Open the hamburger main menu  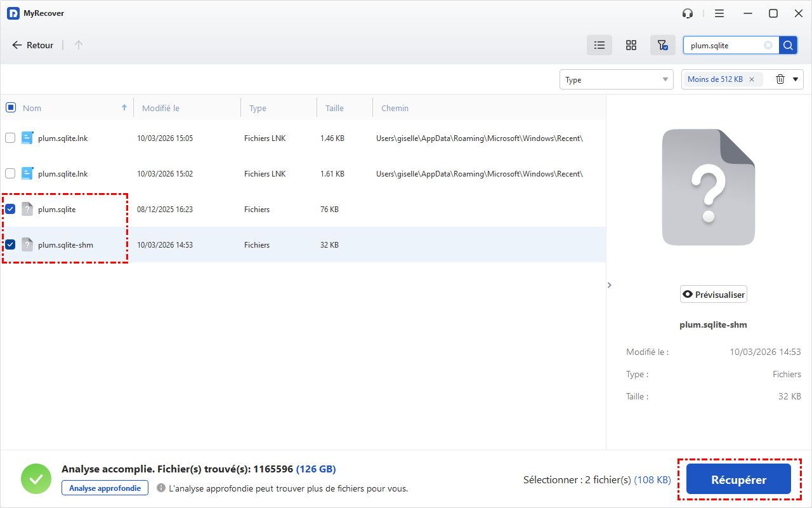(x=719, y=13)
